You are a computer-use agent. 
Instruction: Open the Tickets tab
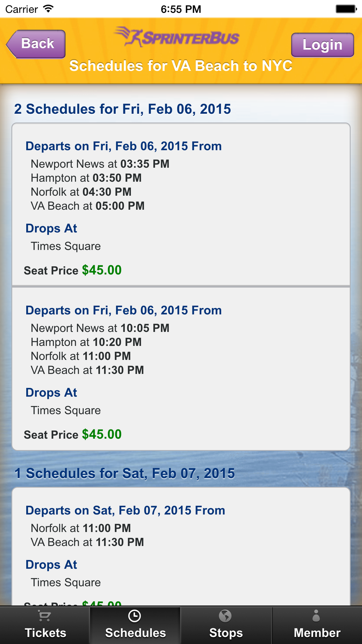tap(45, 625)
